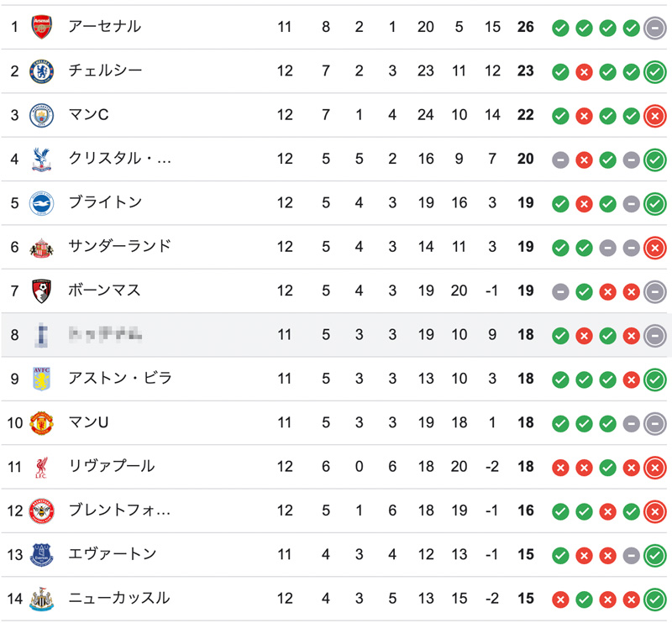Screen dimensions: 672x623
Task: Click the Sunderland club crest
Action: pyautogui.click(x=41, y=247)
